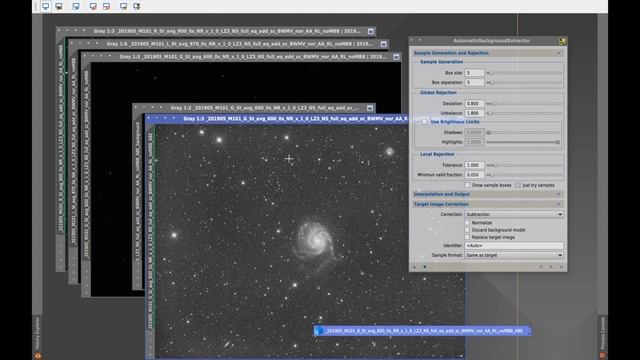Image resolution: width=640 pixels, height=360 pixels.
Task: Click the Box size input field
Action: (474, 73)
